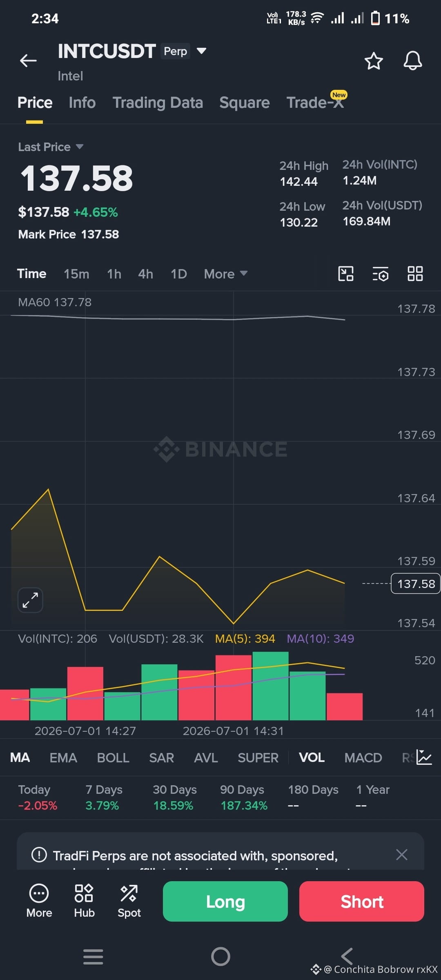The image size is (441, 980).
Task: Tap the green Long button
Action: coord(225,901)
